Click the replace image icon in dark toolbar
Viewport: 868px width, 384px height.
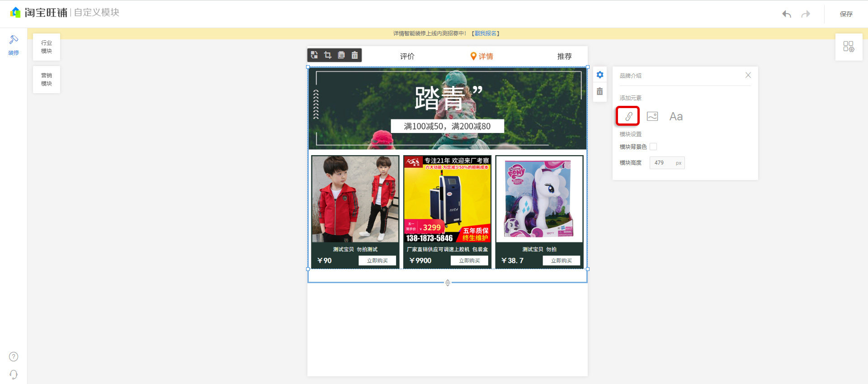coord(314,55)
